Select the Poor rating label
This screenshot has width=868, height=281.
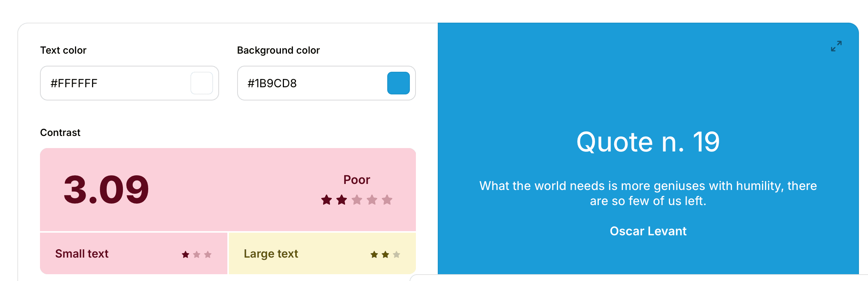click(356, 180)
